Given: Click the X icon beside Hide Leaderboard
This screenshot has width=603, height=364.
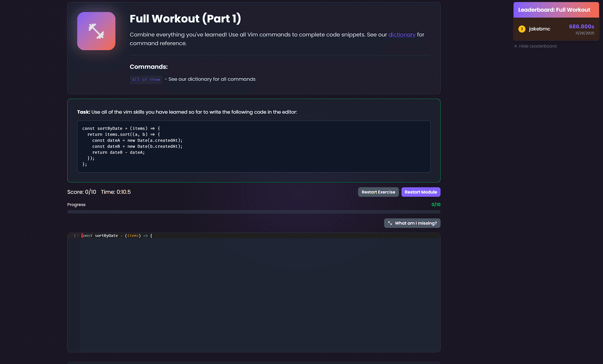Looking at the screenshot, I should pyautogui.click(x=516, y=46).
